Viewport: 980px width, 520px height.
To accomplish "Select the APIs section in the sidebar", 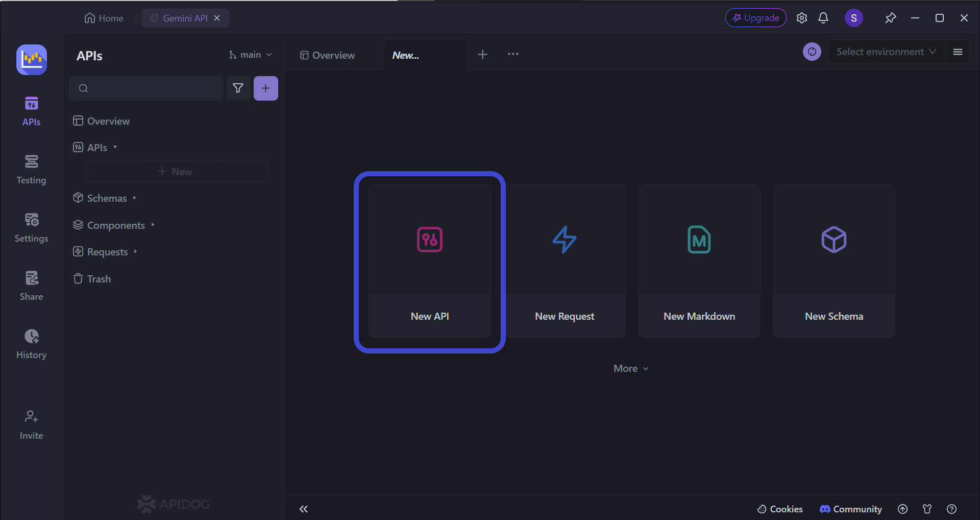I will [31, 110].
